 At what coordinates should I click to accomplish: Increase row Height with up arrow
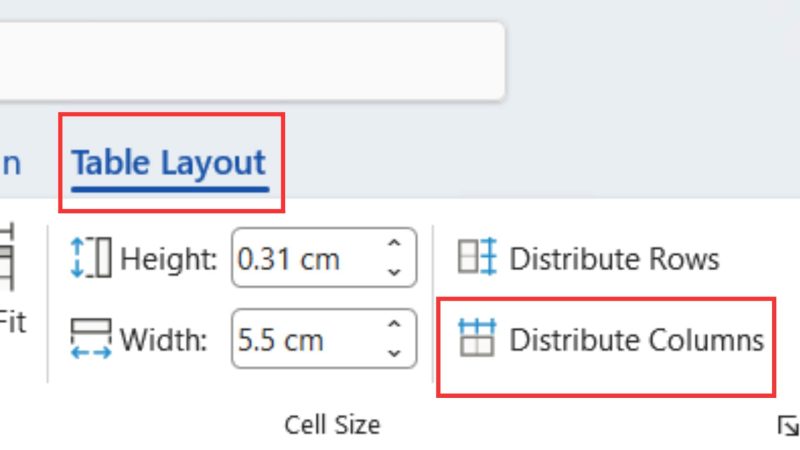[x=394, y=244]
